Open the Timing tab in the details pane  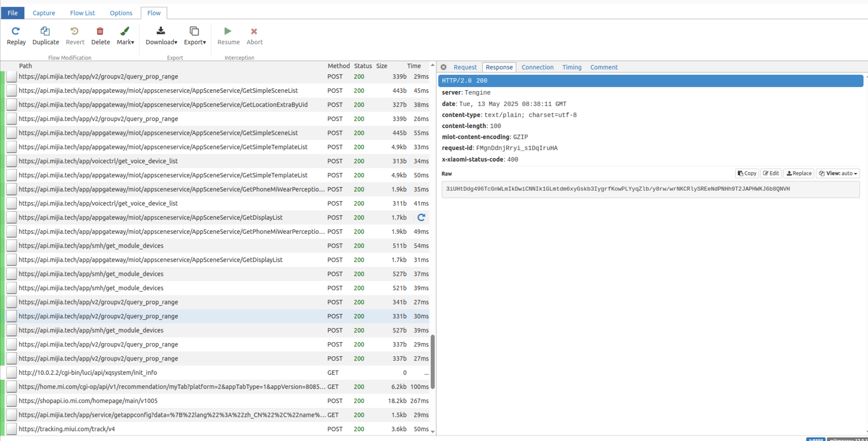pyautogui.click(x=571, y=67)
